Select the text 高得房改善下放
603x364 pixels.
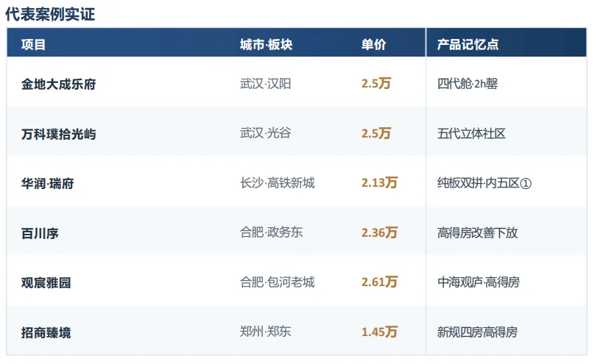(x=477, y=232)
